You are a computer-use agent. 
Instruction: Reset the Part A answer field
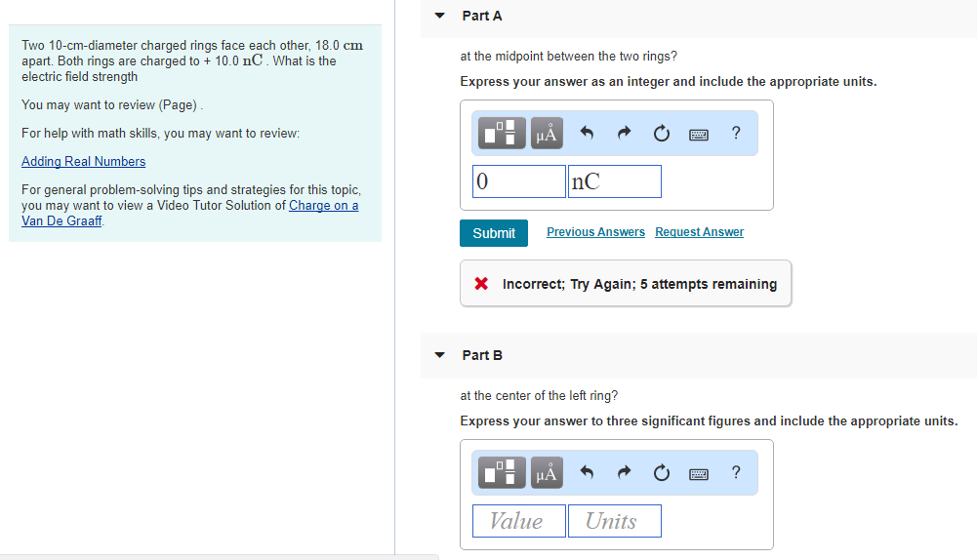coord(662,134)
